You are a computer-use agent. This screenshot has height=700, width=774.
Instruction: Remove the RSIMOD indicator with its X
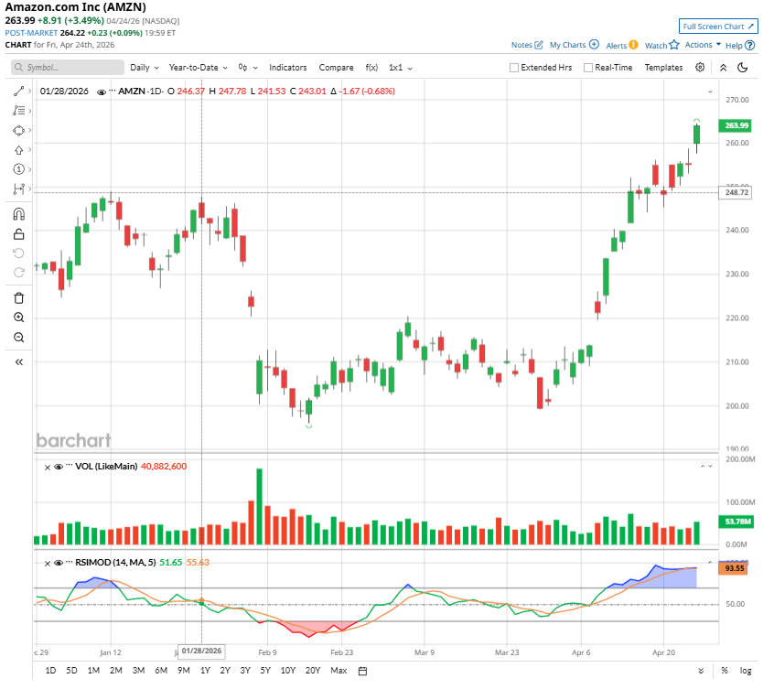coord(48,564)
